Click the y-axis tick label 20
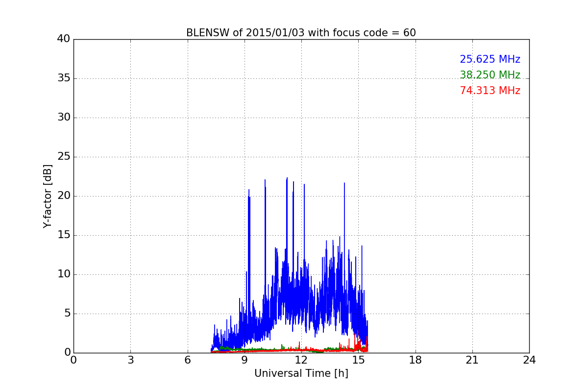588x392 pixels. click(64, 196)
